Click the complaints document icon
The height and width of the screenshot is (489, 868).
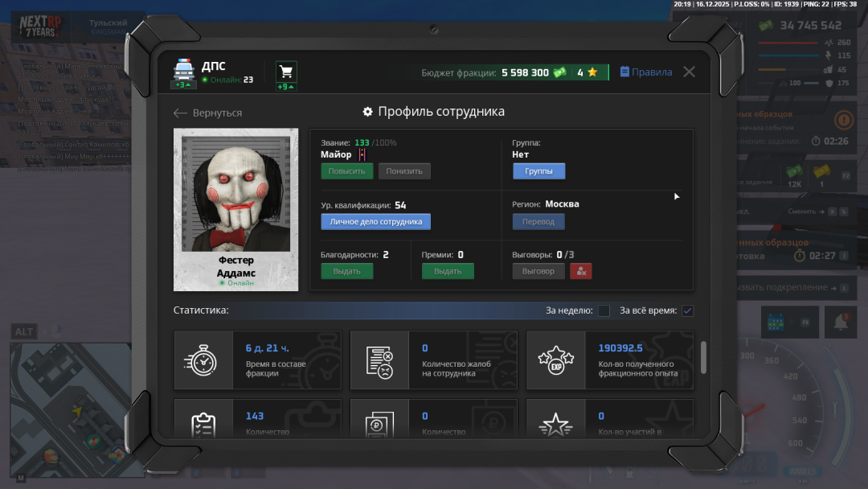(379, 360)
